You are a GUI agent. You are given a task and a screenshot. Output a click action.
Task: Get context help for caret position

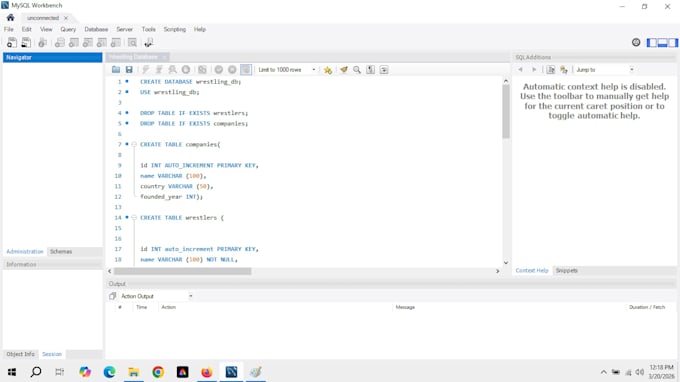point(564,69)
